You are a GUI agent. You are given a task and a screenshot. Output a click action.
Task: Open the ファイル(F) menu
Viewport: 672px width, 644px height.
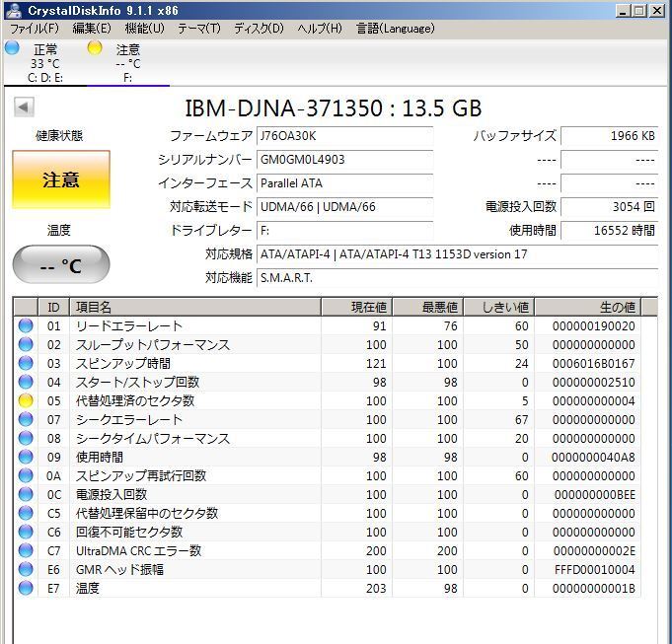(35, 29)
